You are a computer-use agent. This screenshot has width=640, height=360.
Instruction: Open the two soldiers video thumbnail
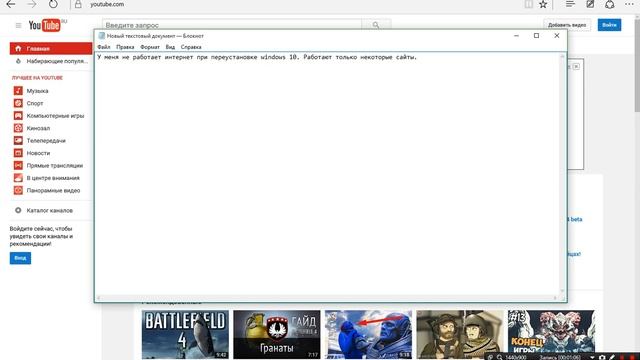[460, 334]
